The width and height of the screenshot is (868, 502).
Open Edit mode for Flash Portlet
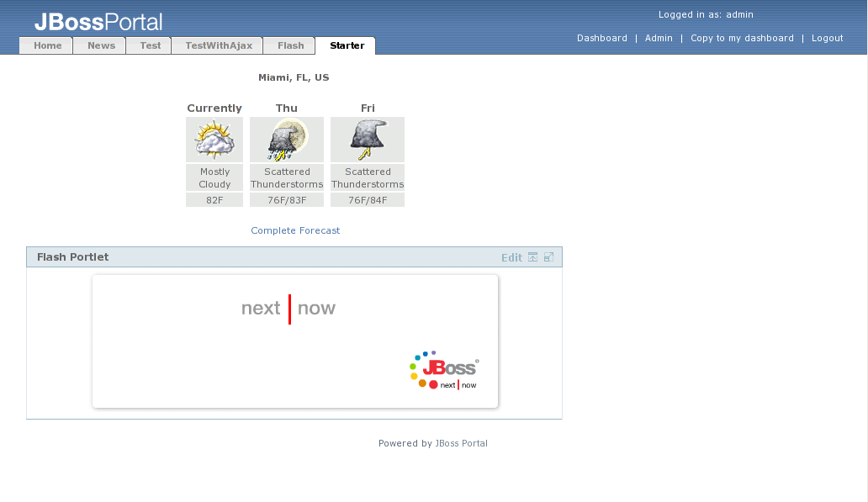point(511,257)
